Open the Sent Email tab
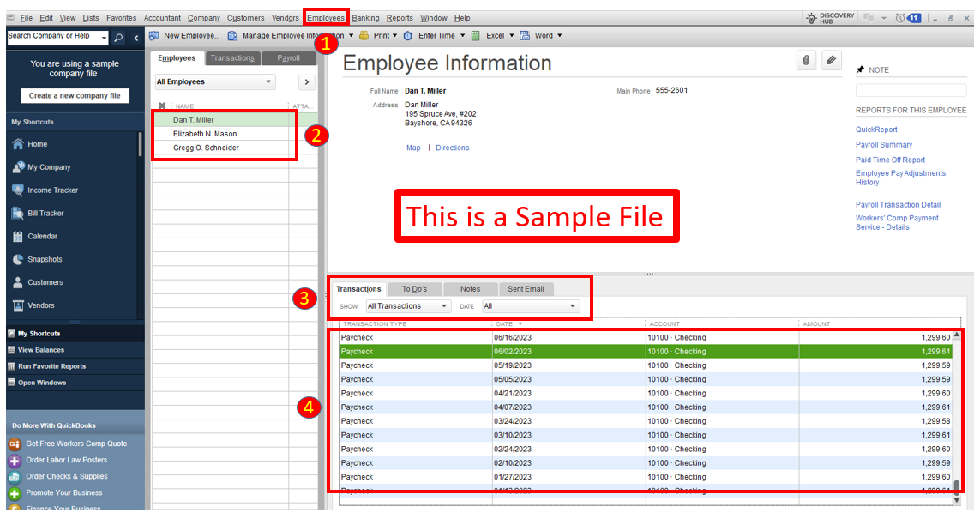980x519 pixels. tap(526, 289)
